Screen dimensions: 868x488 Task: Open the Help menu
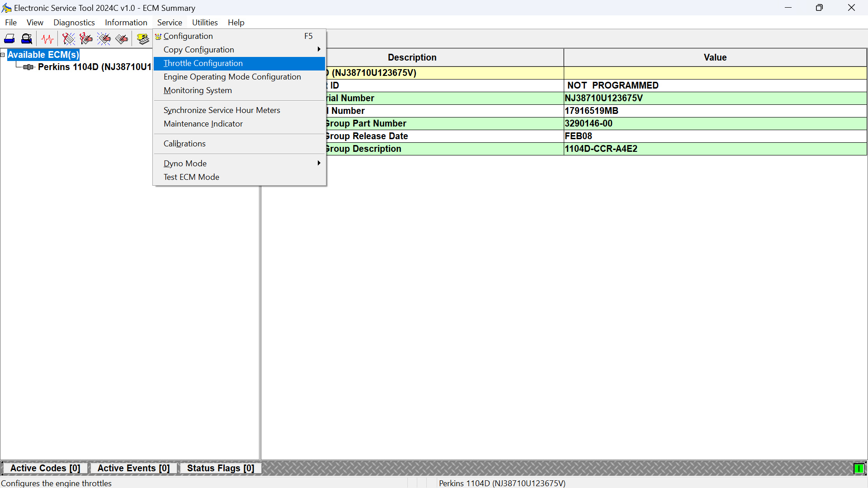tap(236, 23)
